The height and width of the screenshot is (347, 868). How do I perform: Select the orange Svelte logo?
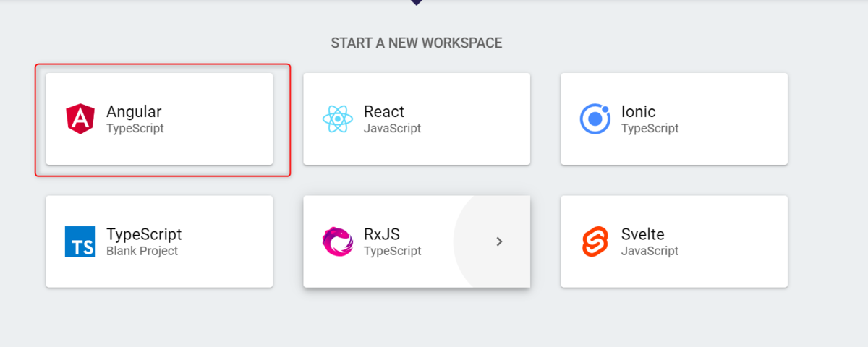click(x=595, y=241)
